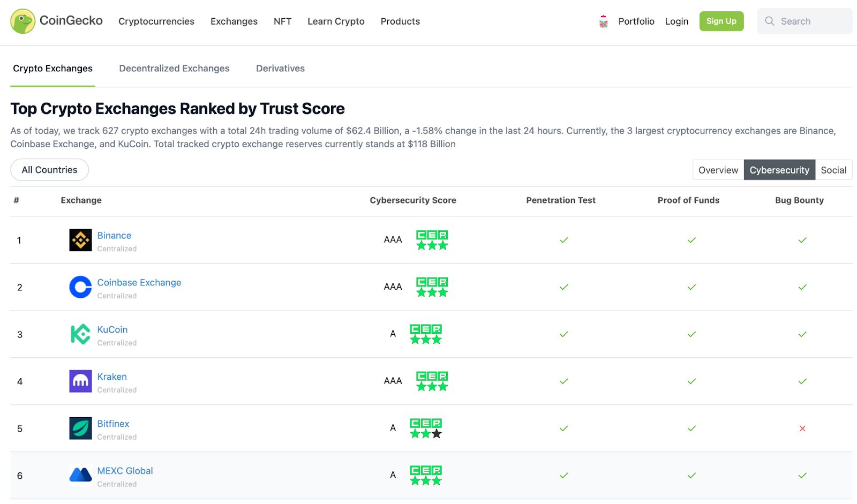Open the Kraken exchange link
The width and height of the screenshot is (857, 504).
pyautogui.click(x=112, y=377)
